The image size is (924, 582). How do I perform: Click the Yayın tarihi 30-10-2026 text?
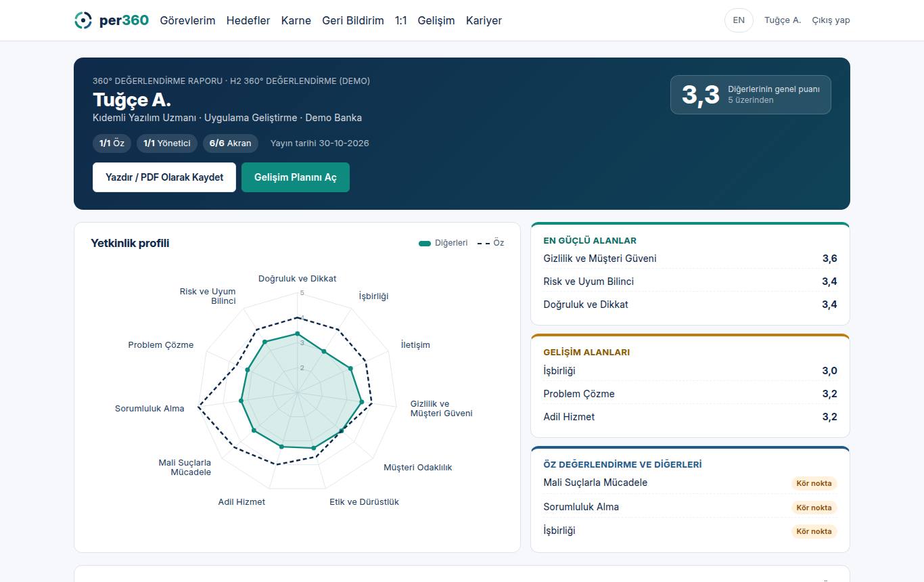coord(319,143)
